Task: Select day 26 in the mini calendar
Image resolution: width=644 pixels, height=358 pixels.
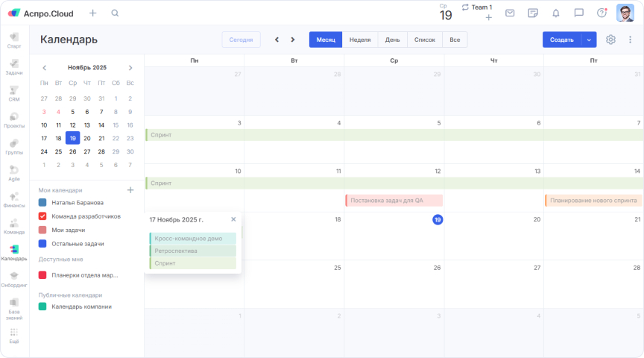Action: click(x=73, y=151)
